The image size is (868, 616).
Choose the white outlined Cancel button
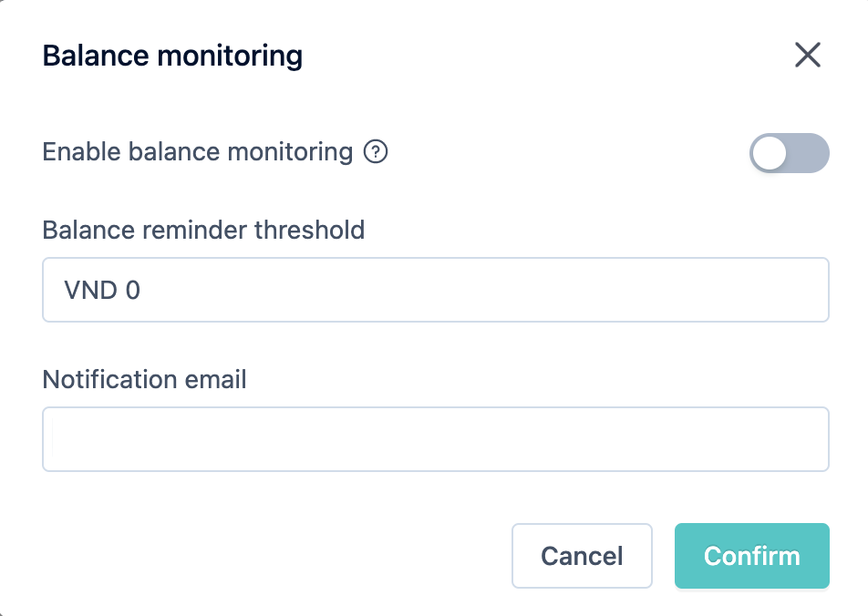[582, 556]
